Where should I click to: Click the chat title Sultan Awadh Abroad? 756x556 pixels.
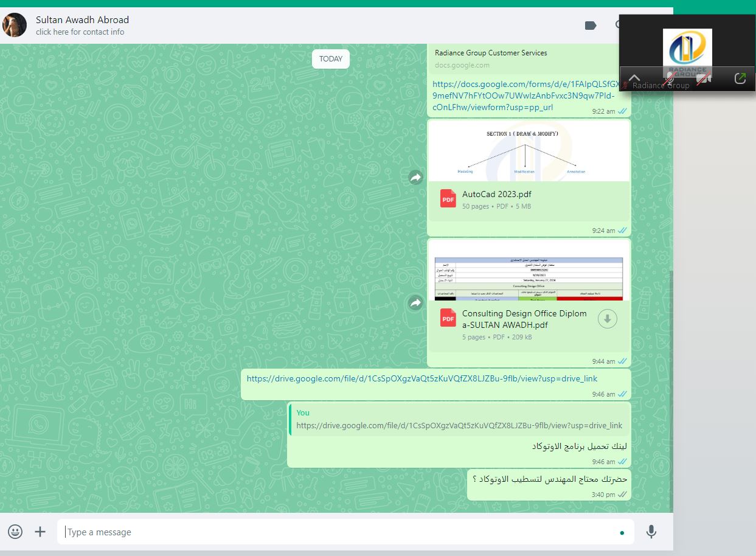pos(82,19)
